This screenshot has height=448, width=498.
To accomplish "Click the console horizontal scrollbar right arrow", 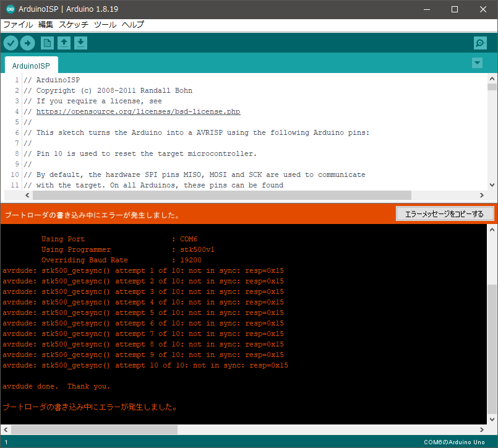I will tap(481, 429).
